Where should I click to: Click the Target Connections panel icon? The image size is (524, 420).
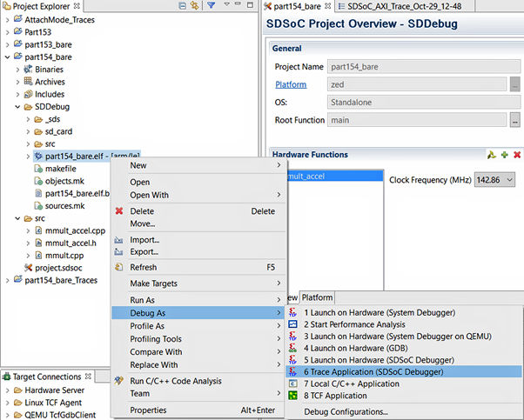pyautogui.click(x=6, y=377)
